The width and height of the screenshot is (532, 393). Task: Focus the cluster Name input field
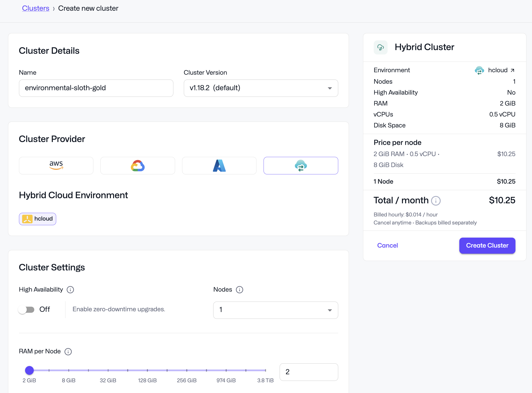click(x=96, y=88)
